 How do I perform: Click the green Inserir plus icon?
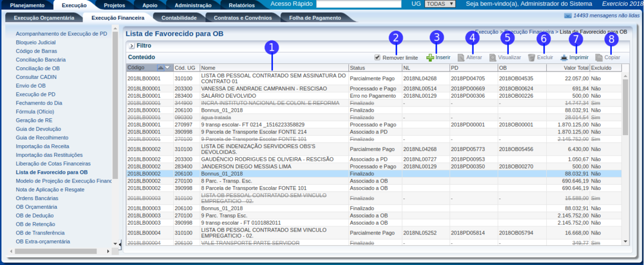pyautogui.click(x=430, y=58)
